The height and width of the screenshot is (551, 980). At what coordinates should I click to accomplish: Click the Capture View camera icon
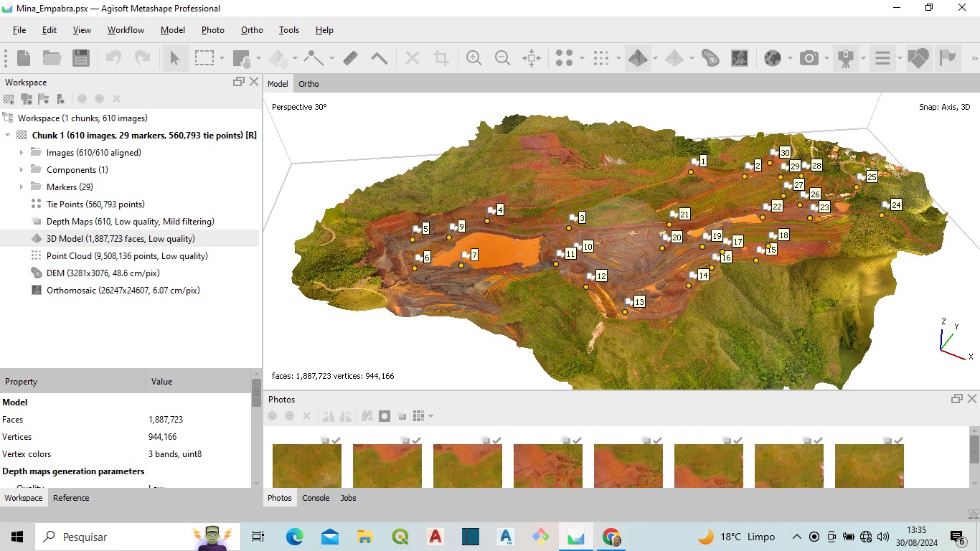click(809, 58)
